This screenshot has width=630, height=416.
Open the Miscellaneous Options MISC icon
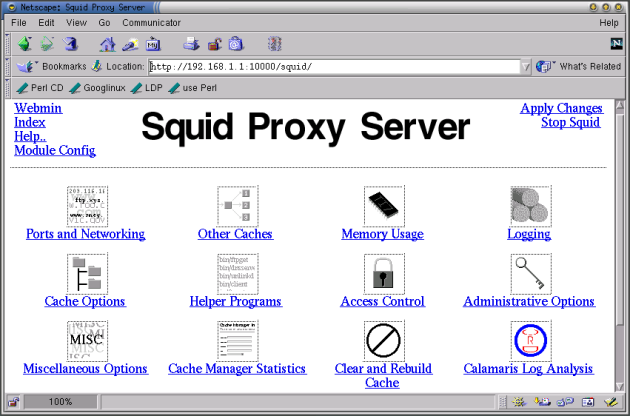87,340
